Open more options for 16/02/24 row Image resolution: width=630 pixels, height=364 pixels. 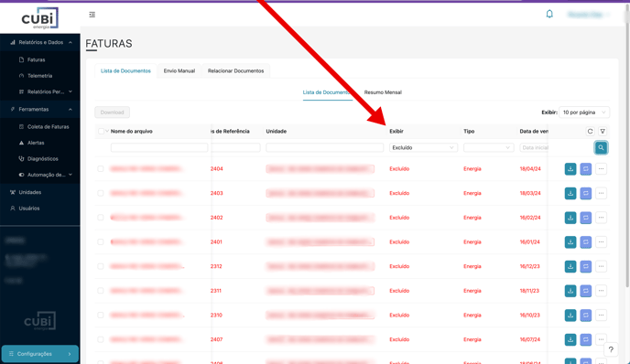pos(601,218)
